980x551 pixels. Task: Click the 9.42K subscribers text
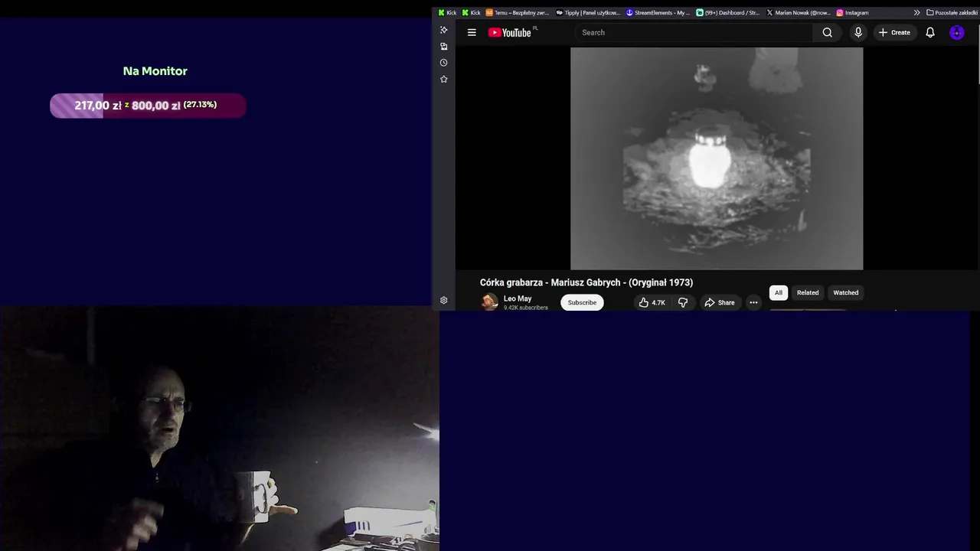(526, 308)
